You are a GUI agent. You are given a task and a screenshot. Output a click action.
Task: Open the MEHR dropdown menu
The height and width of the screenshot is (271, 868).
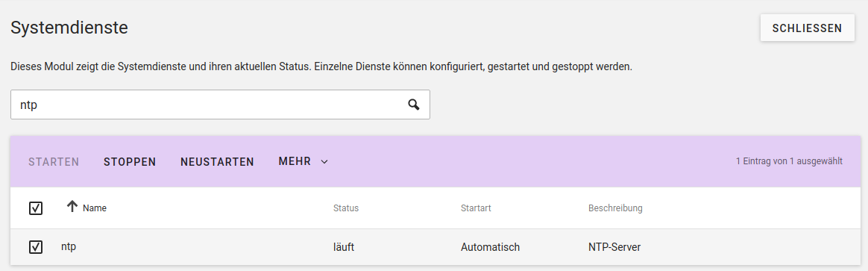pos(304,161)
